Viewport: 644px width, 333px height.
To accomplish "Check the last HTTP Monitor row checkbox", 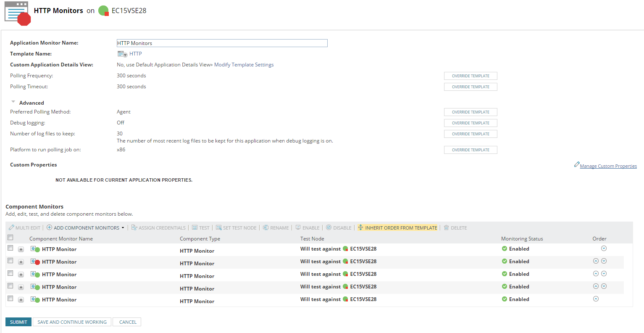I will click(11, 299).
